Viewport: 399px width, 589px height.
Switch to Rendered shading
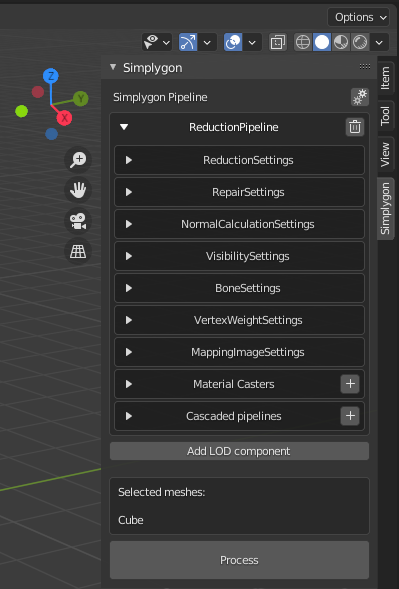click(360, 42)
